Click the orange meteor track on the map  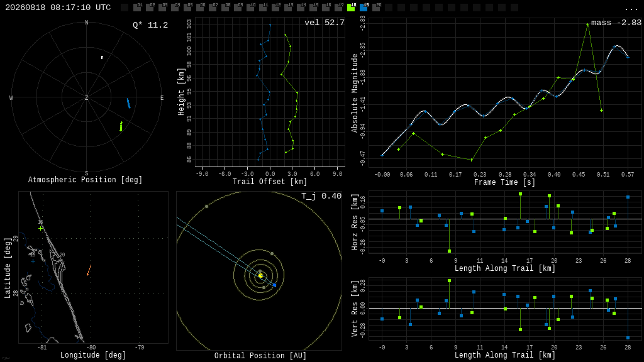89,270
